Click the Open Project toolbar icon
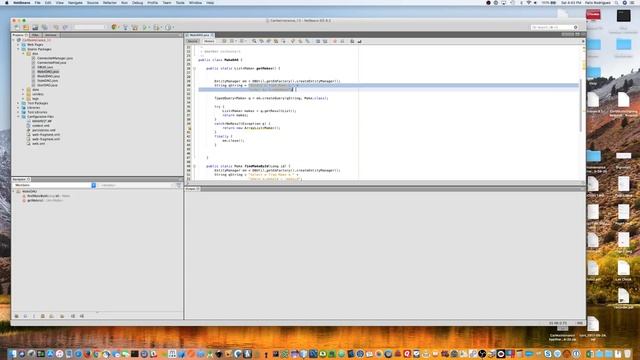 [x=35, y=27]
